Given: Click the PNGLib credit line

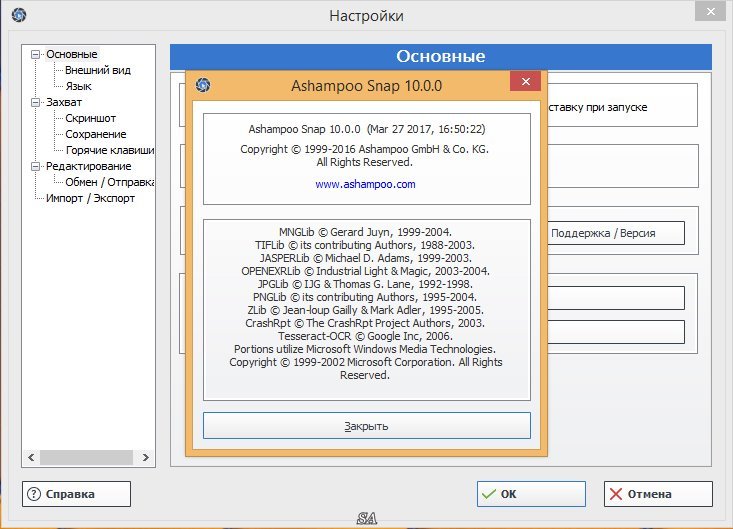Looking at the screenshot, I should tap(365, 297).
